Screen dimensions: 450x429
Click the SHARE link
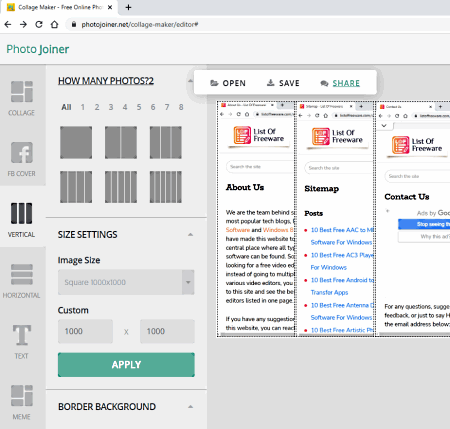click(x=340, y=83)
